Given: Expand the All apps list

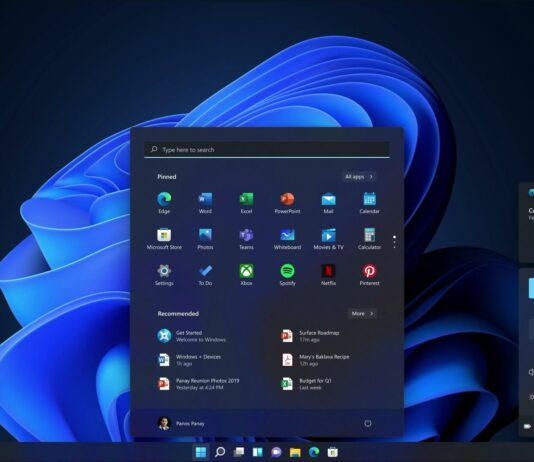Looking at the screenshot, I should [359, 177].
